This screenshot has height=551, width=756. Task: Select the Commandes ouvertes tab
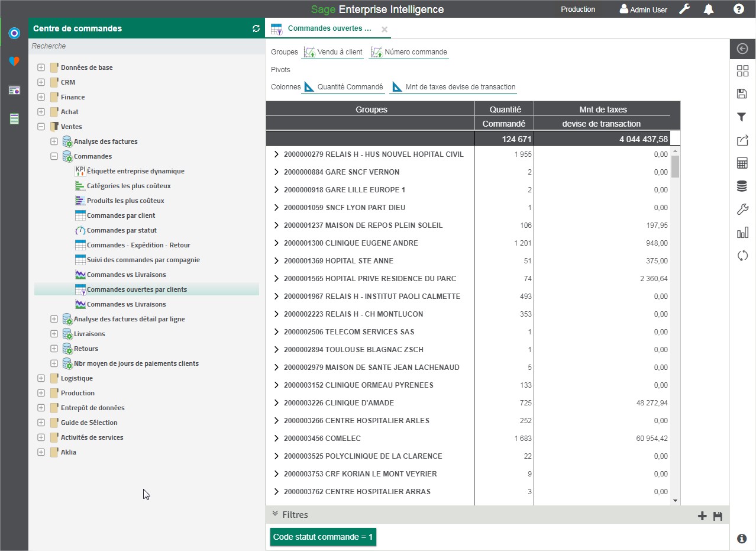click(330, 28)
